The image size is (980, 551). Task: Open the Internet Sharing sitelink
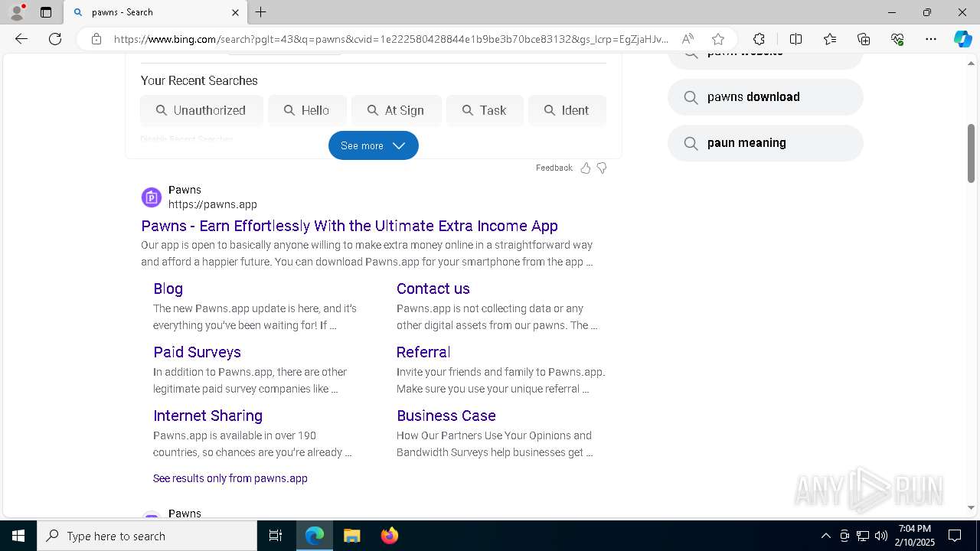click(x=207, y=416)
